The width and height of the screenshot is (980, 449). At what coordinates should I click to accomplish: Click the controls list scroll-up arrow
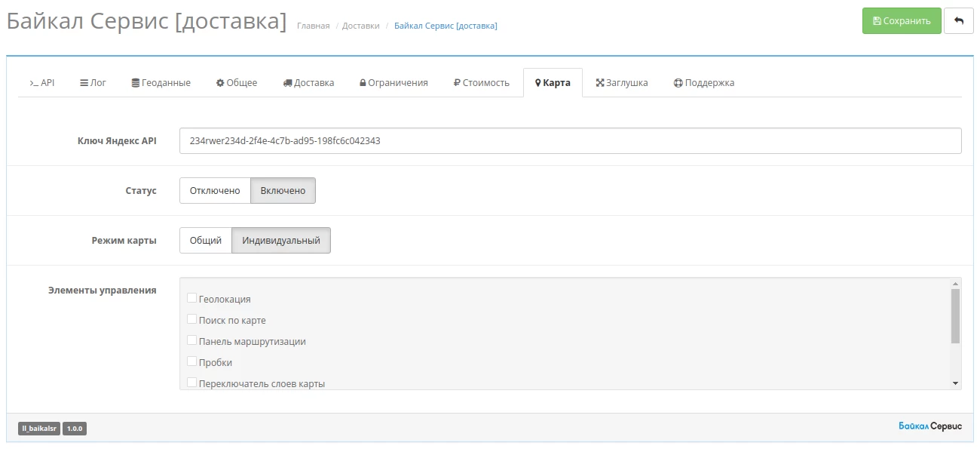coord(956,283)
